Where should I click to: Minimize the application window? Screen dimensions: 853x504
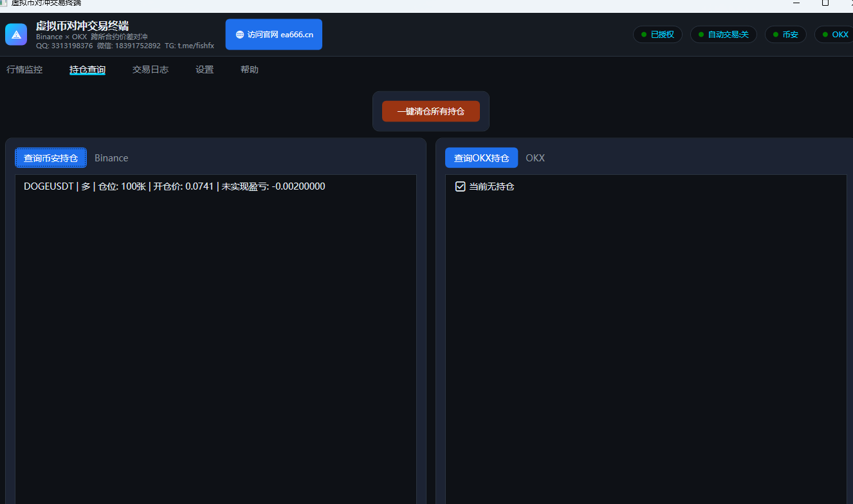tap(796, 3)
